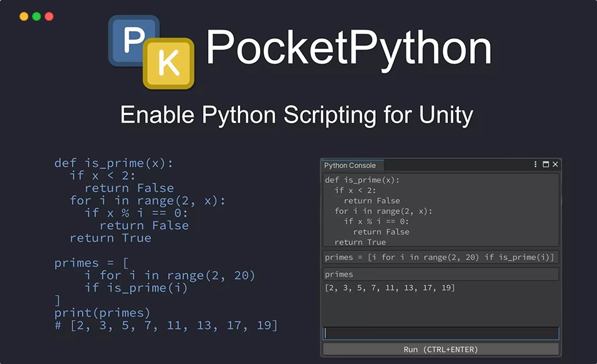Open the Python Console options menu (three dots)
The width and height of the screenshot is (597, 364).
pyautogui.click(x=534, y=164)
